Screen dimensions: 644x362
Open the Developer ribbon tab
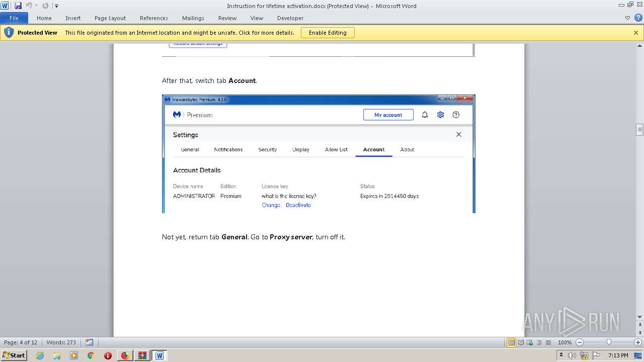click(x=290, y=18)
